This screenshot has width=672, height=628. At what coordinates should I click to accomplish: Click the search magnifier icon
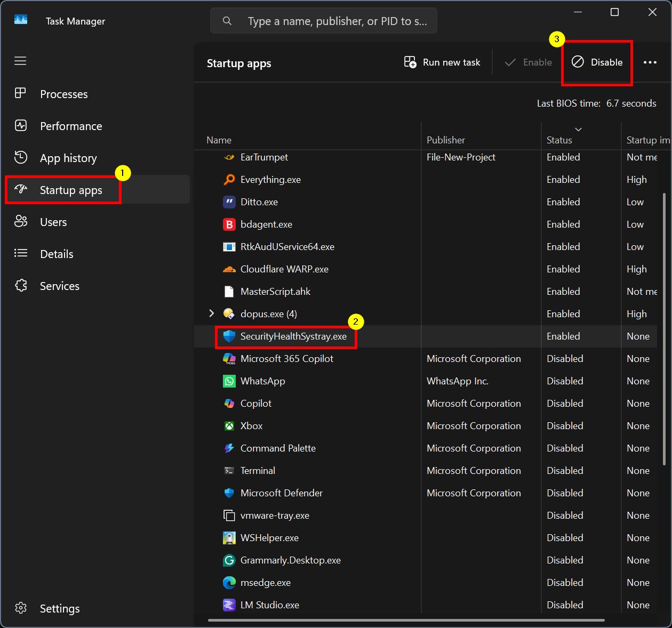click(227, 21)
